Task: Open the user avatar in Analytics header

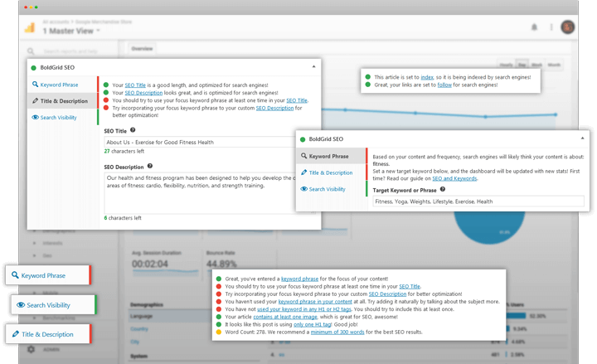Action: coord(567,27)
